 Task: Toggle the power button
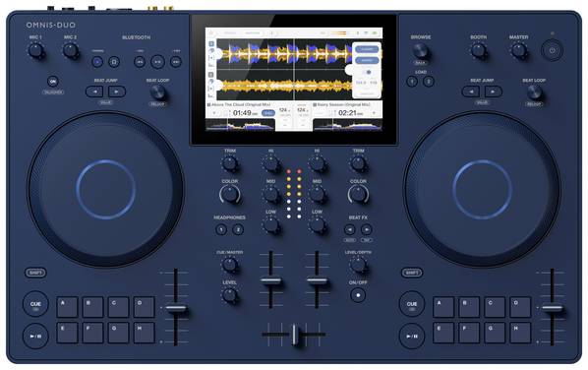pyautogui.click(x=552, y=50)
